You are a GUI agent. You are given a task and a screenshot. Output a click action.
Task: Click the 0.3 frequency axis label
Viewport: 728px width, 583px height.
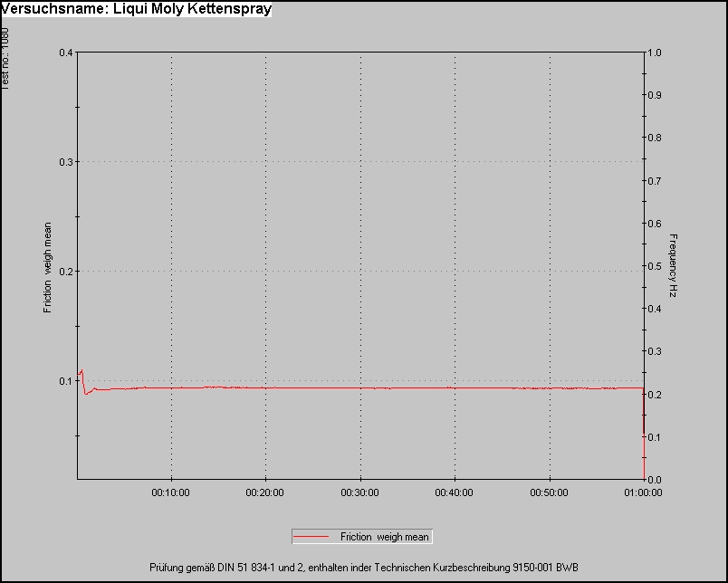[655, 351]
